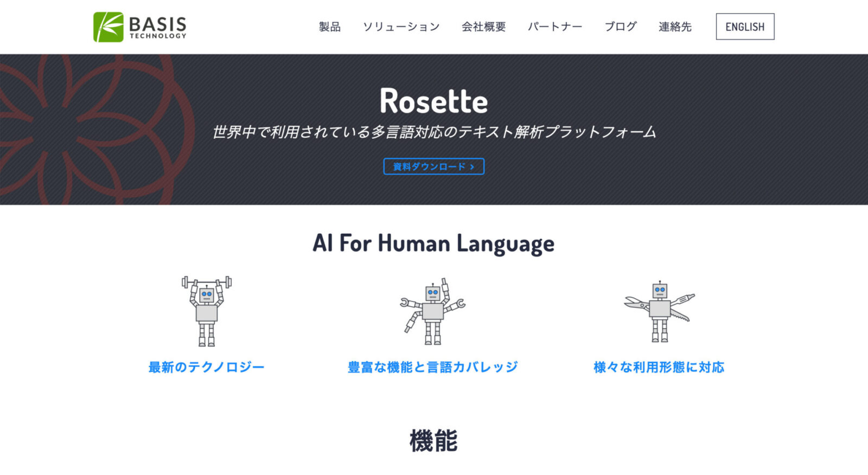
Task: Open the 豊富な機能と言語カバレッジ link
Action: (x=433, y=367)
